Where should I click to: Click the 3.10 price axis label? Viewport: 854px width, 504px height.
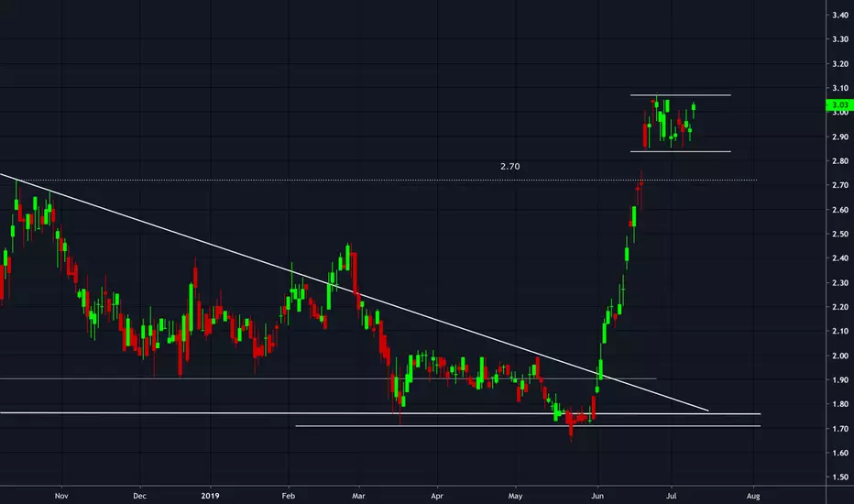pyautogui.click(x=840, y=88)
